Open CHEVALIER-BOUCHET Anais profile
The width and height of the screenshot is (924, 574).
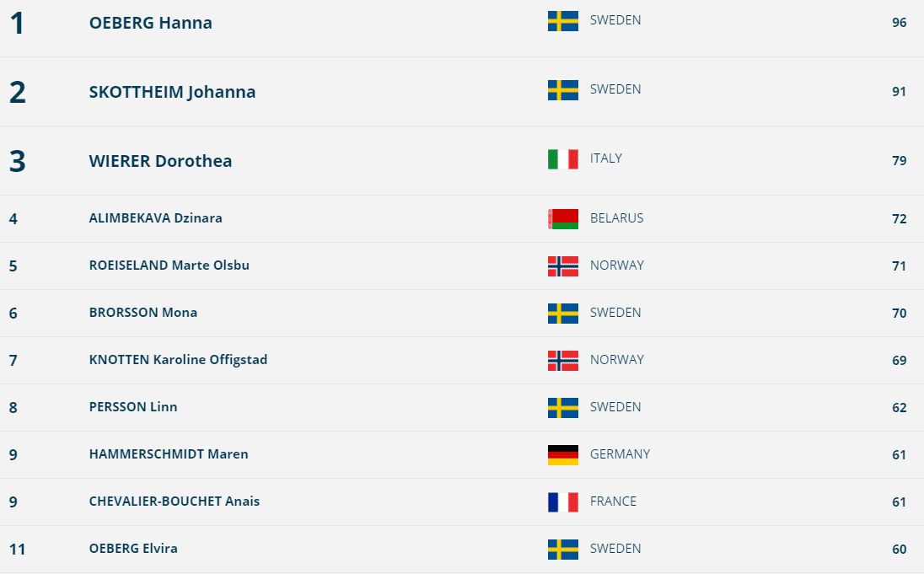tap(174, 502)
